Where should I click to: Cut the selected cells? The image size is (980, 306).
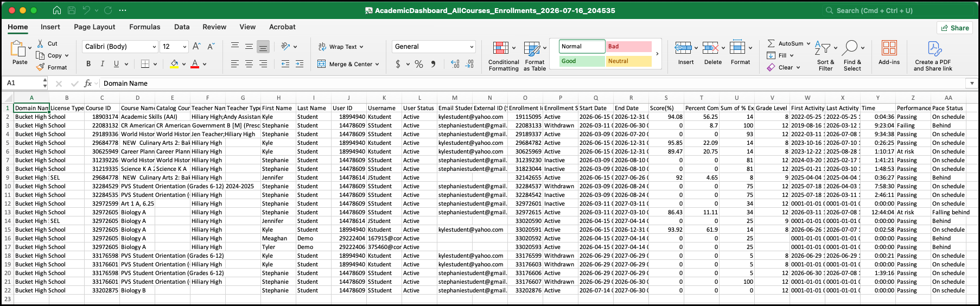[x=48, y=43]
